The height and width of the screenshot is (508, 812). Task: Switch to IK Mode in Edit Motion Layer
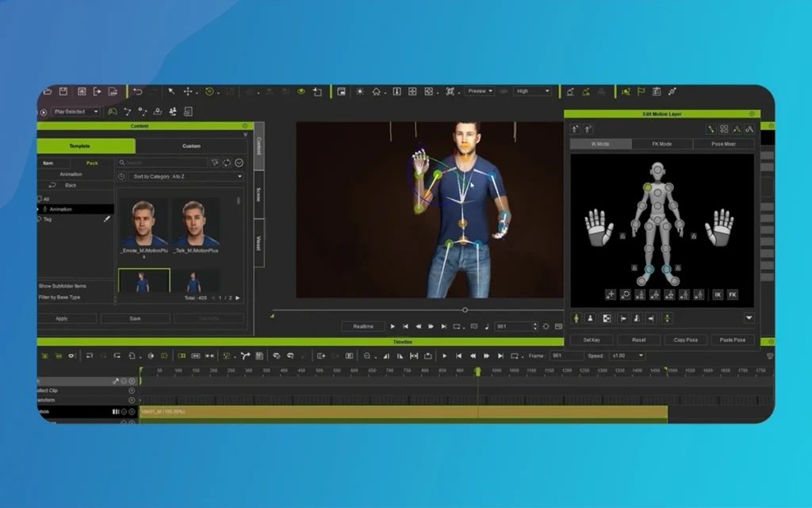coord(600,143)
